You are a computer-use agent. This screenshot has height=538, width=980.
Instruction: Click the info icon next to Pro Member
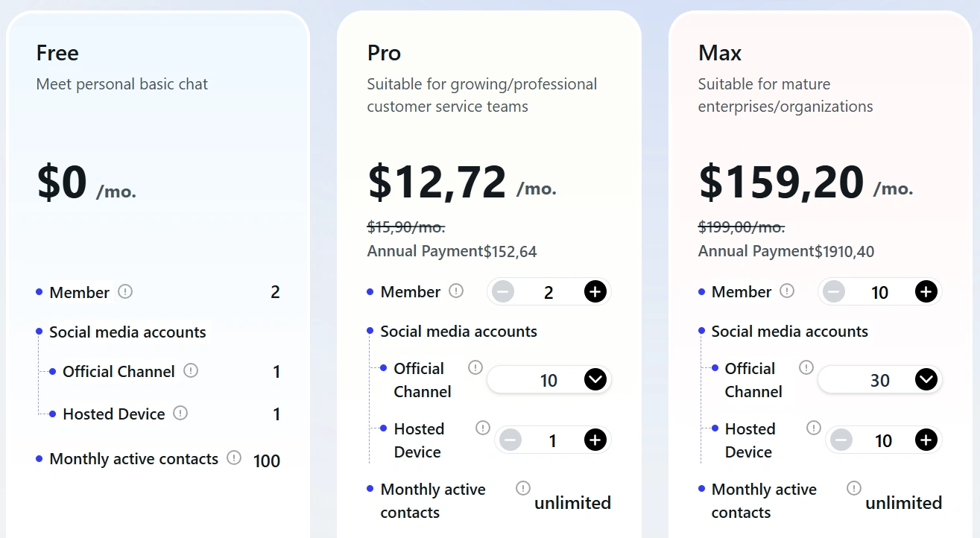click(x=456, y=291)
